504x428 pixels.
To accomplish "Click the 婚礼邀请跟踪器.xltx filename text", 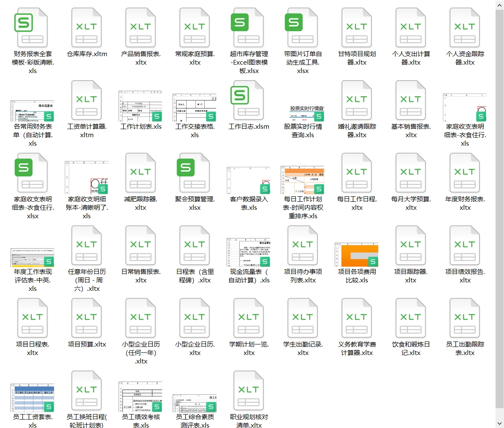I will tap(357, 131).
